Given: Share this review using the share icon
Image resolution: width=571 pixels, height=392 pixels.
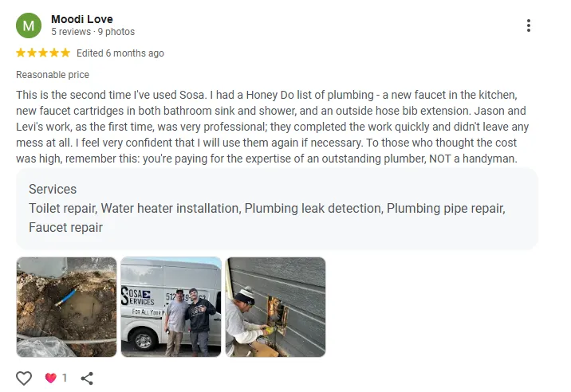Looking at the screenshot, I should (87, 378).
